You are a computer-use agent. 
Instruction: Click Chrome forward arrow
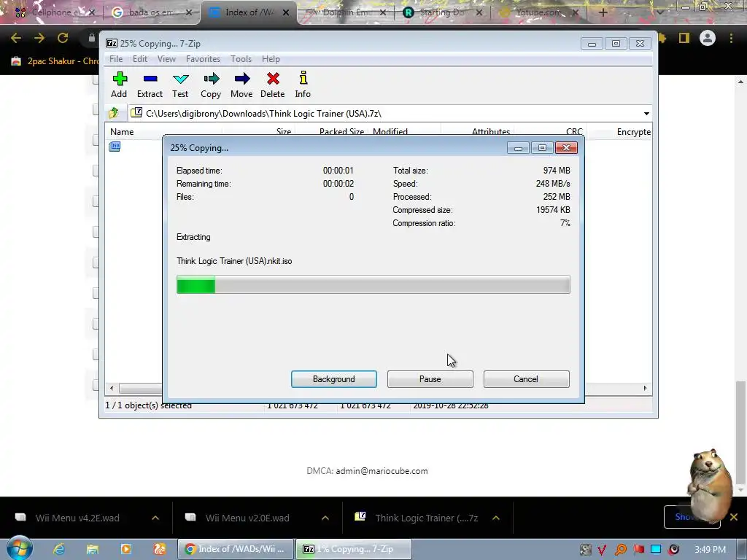[x=39, y=38]
